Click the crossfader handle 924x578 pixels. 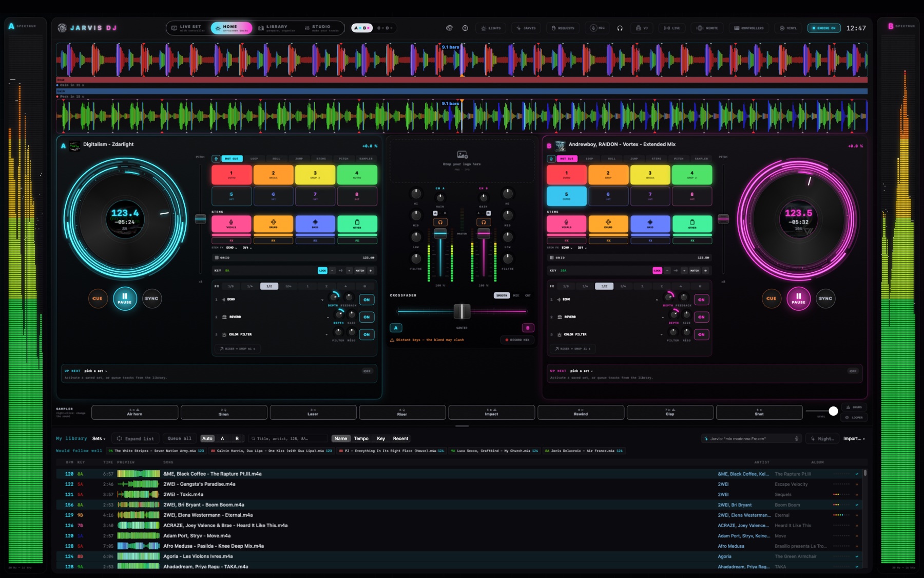click(462, 311)
